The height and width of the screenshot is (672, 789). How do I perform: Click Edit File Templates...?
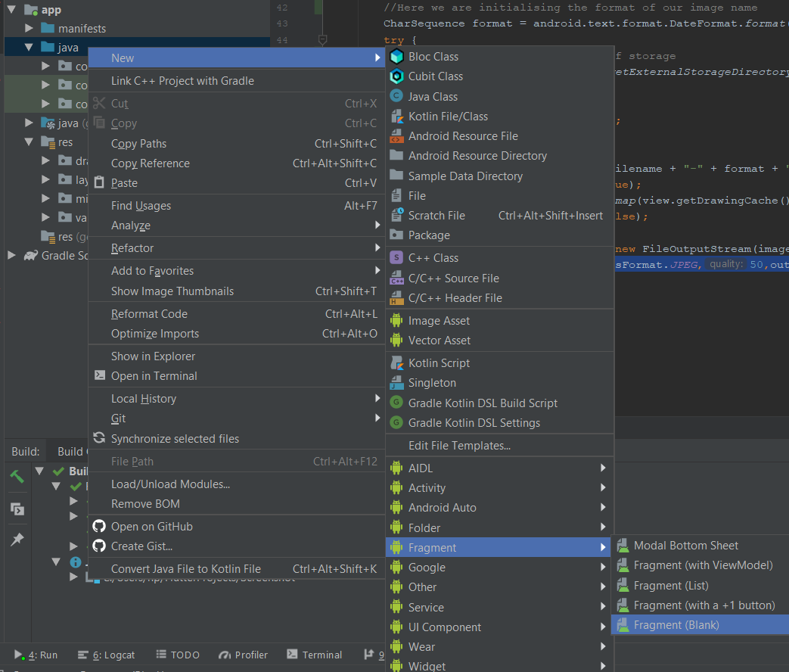(459, 446)
